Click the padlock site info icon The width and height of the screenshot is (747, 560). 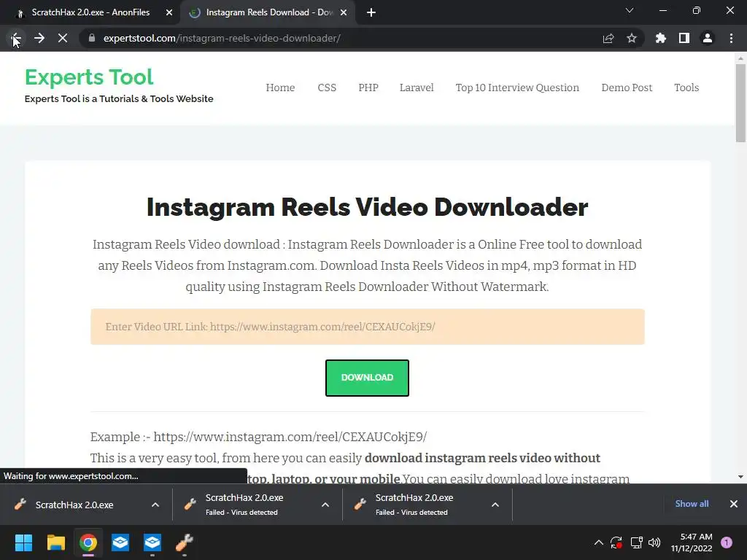click(92, 38)
